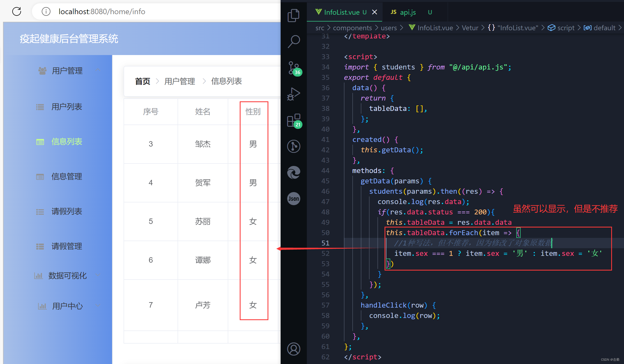
Task: Select 请假列表 in the sidebar menu
Action: coord(67,211)
